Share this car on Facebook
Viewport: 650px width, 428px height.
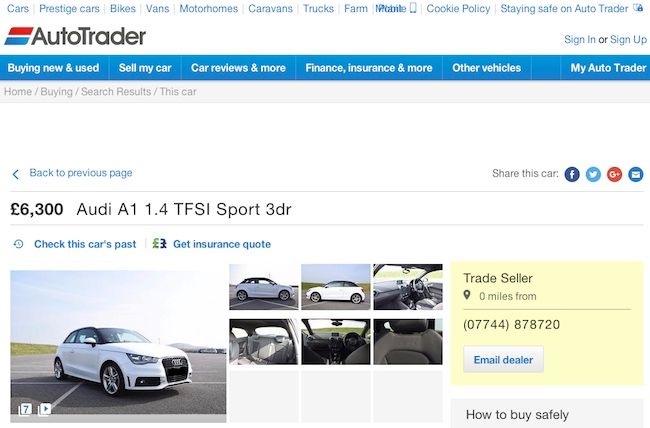point(572,174)
